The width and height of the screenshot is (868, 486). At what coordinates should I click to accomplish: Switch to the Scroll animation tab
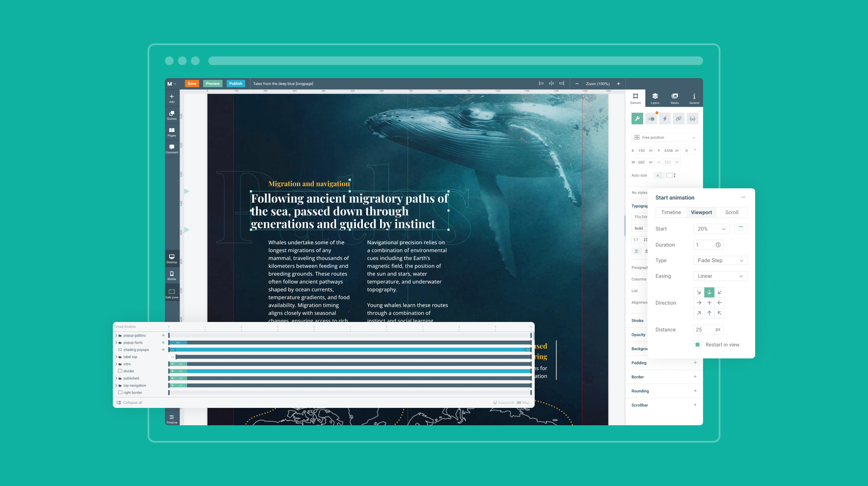[732, 212]
